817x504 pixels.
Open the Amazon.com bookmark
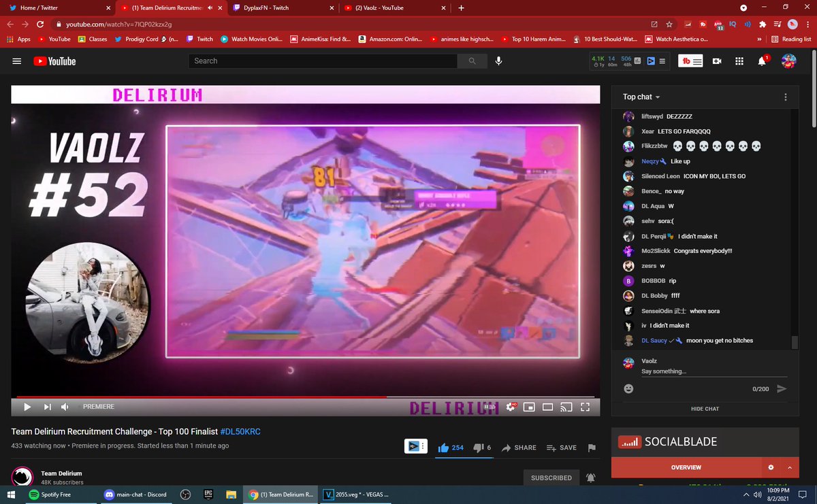(x=391, y=39)
